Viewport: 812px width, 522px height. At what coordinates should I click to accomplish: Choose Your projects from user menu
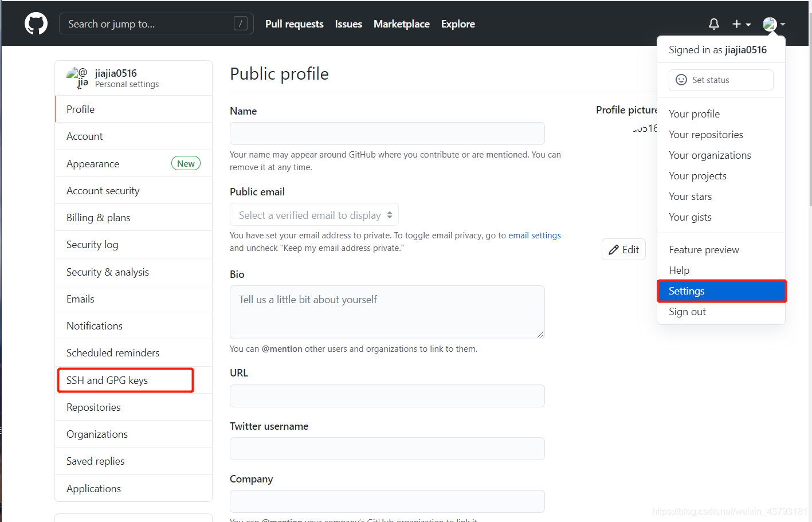point(721,176)
